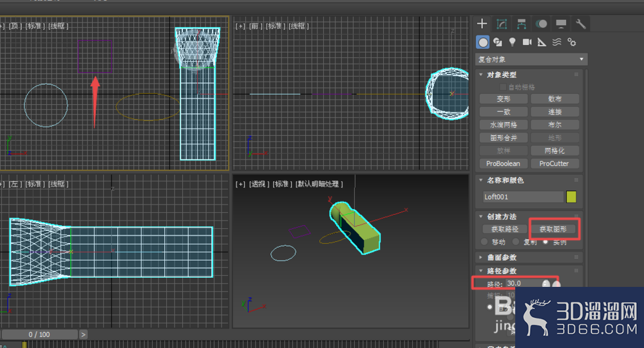The width and height of the screenshot is (644, 348).
Task: Click the ProBoolean button
Action: [x=503, y=163]
